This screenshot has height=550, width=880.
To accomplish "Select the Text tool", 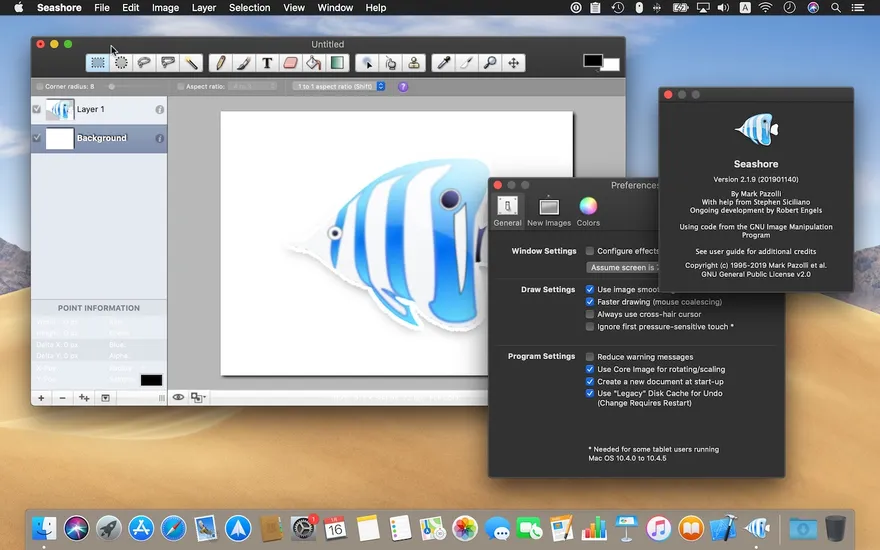I will tap(267, 63).
